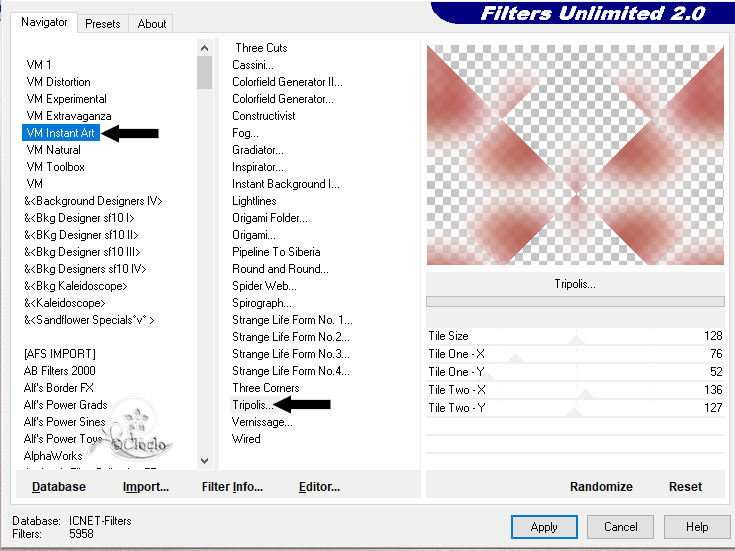Select AlphaWorks category
This screenshot has width=735, height=551.
point(53,455)
